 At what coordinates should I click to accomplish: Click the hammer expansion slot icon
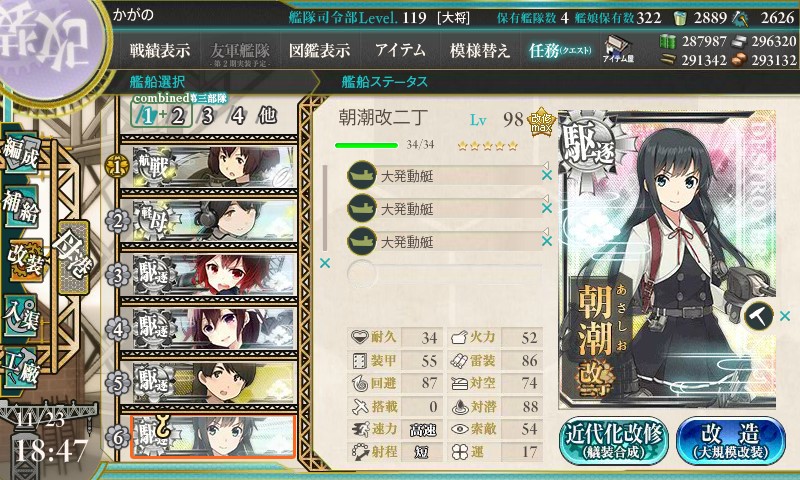tap(758, 316)
